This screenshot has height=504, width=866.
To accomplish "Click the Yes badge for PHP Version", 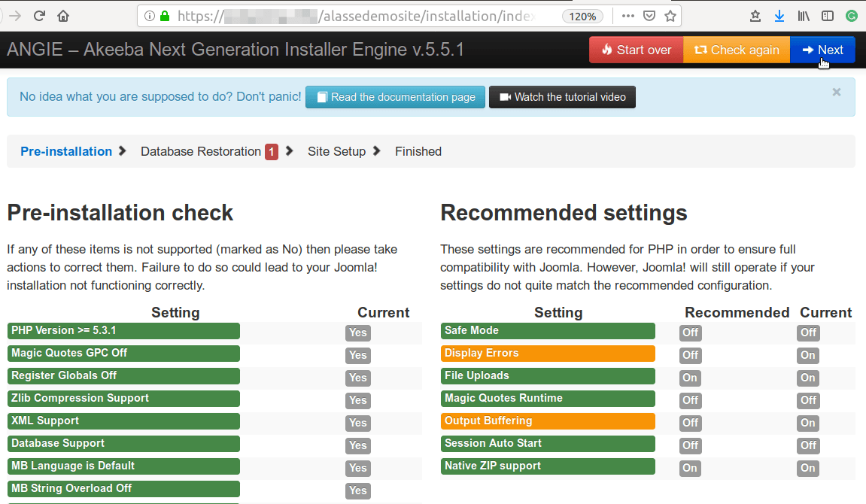I will pos(358,333).
